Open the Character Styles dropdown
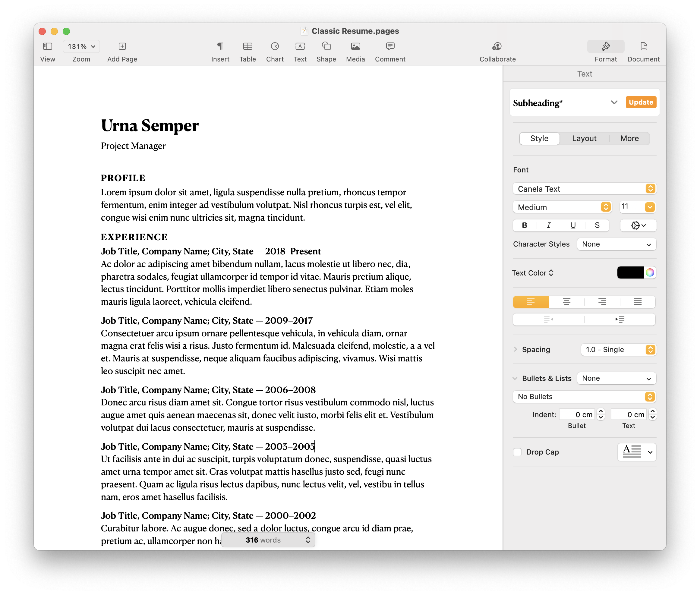The width and height of the screenshot is (700, 595). 616,243
